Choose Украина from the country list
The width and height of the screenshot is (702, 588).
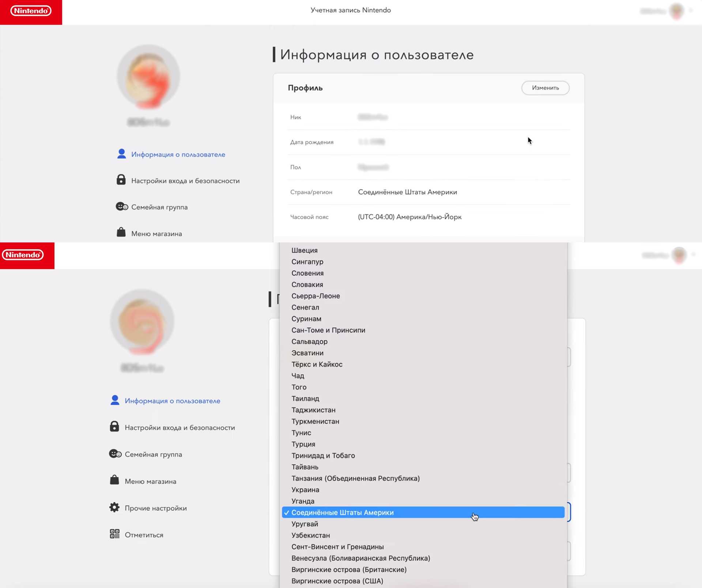[x=305, y=490]
